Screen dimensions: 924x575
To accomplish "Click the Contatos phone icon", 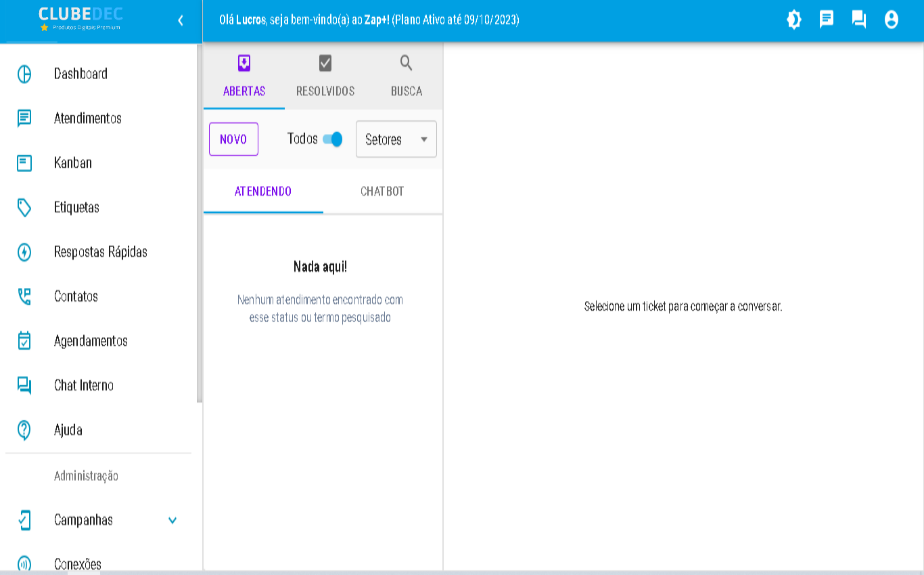I will click(24, 296).
